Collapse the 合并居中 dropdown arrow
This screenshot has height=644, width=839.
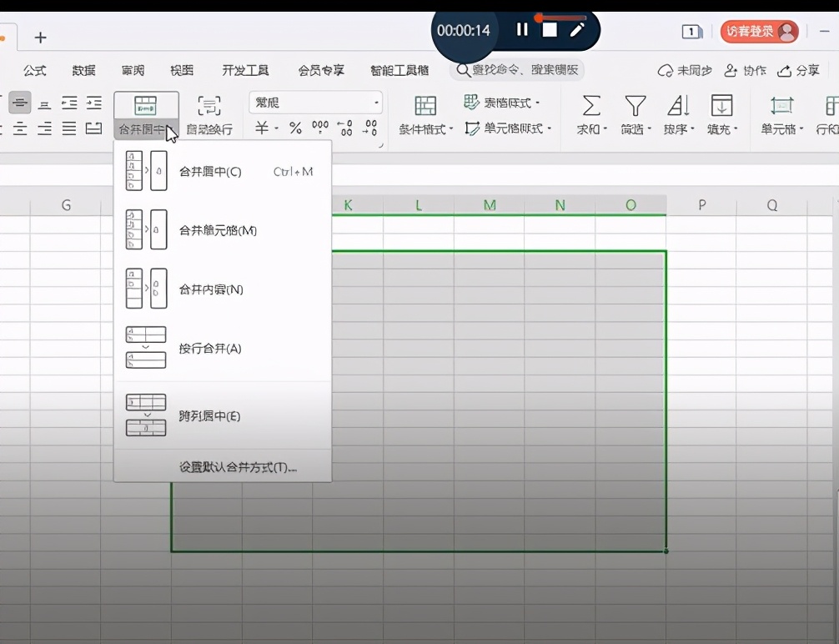pyautogui.click(x=170, y=129)
